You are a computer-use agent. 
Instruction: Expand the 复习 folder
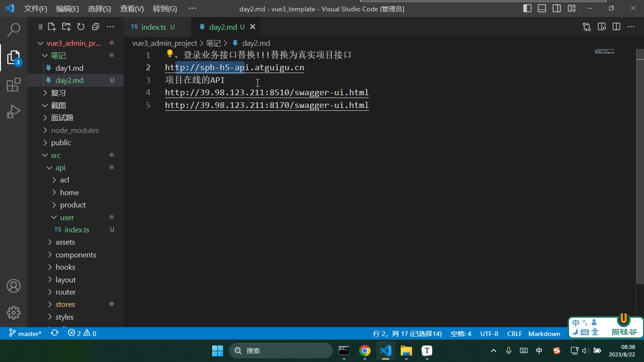75,93
